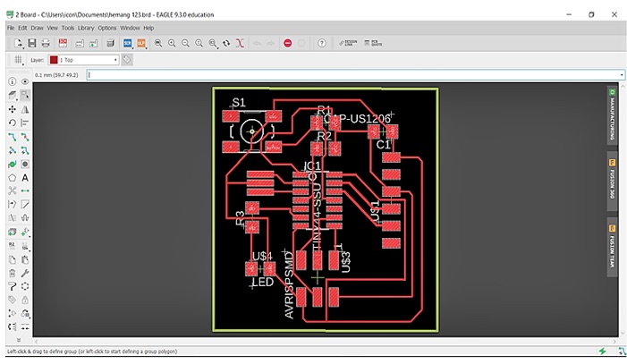Open the Manufacturing side tab

pos(612,115)
